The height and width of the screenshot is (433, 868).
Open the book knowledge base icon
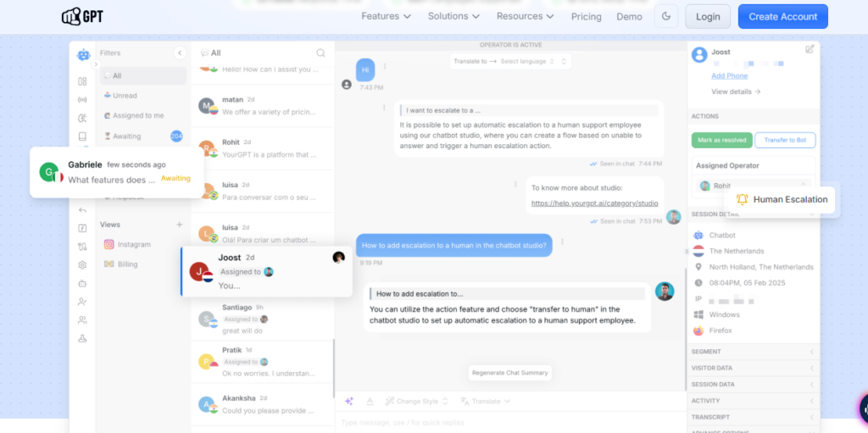(82, 136)
